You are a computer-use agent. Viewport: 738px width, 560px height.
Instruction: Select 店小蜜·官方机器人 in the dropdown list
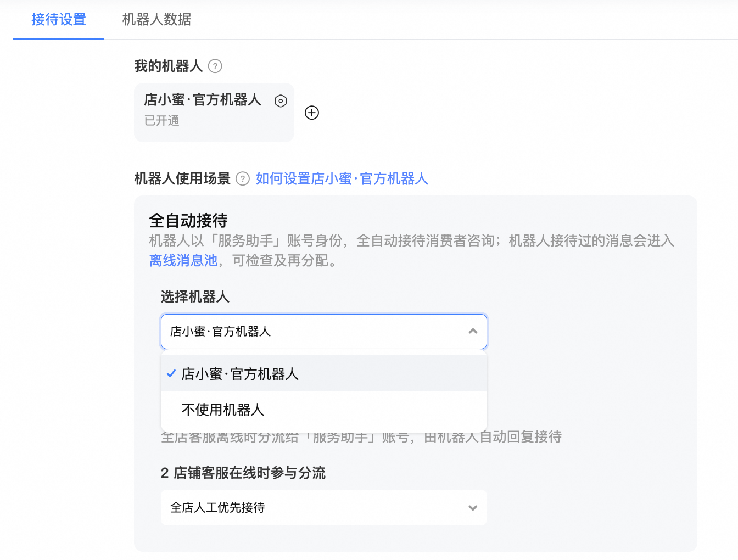point(240,374)
